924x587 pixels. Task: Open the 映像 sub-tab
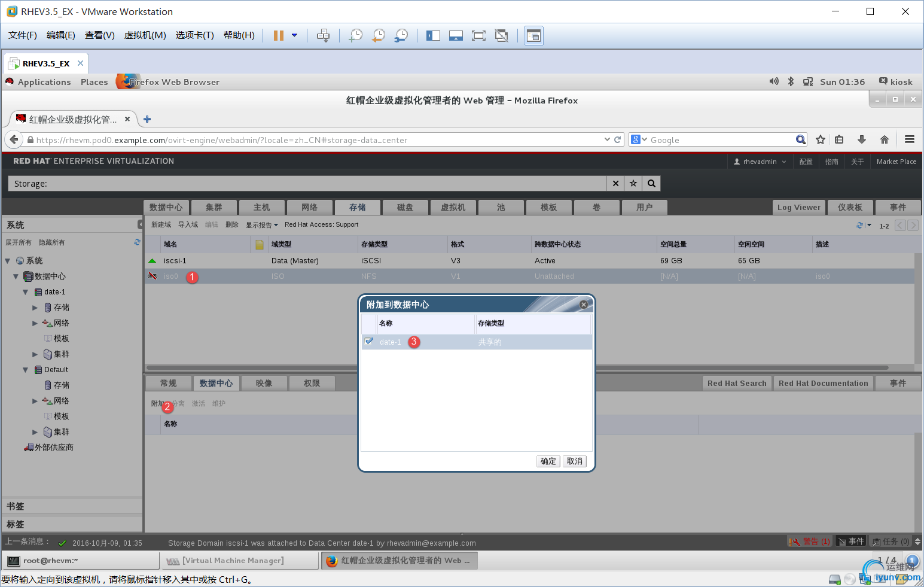(264, 383)
